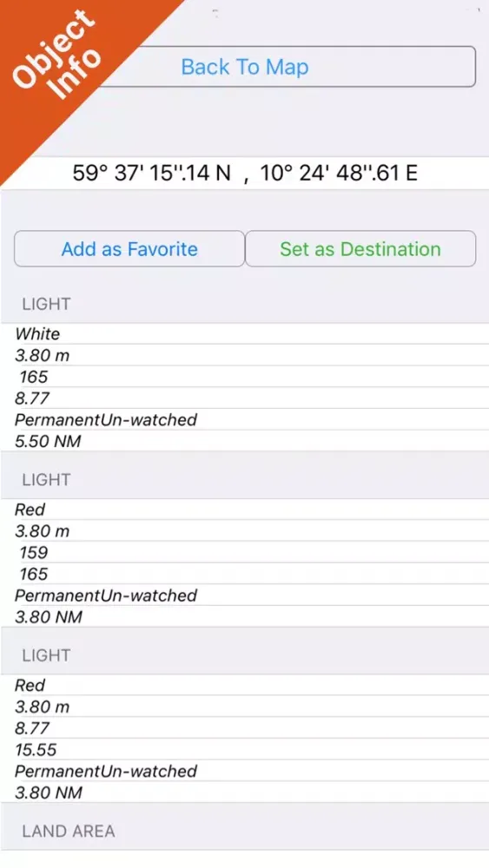Viewport: 489px width, 868px height.
Task: Tap the 159 sector value row
Action: (x=245, y=552)
